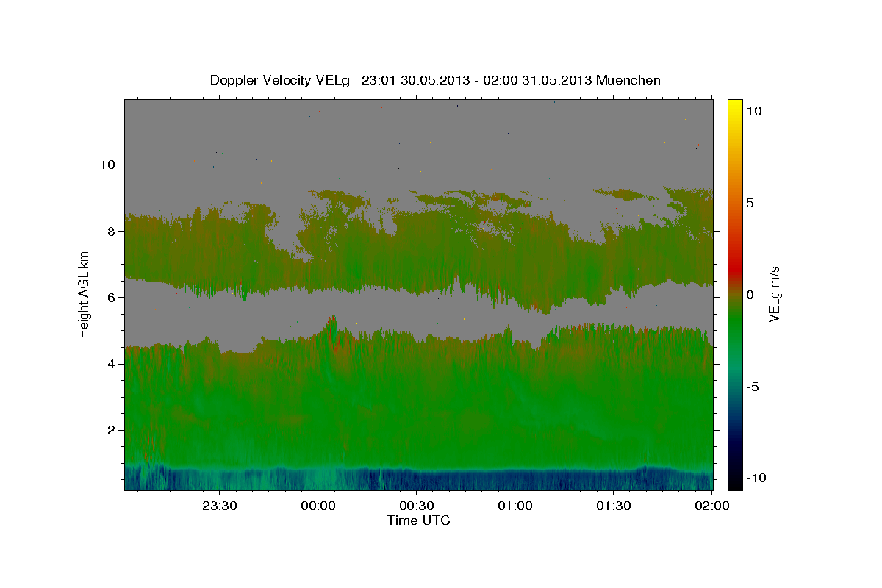Click the colorbar value -5 label
Screen dimensions: 882x588
752,387
